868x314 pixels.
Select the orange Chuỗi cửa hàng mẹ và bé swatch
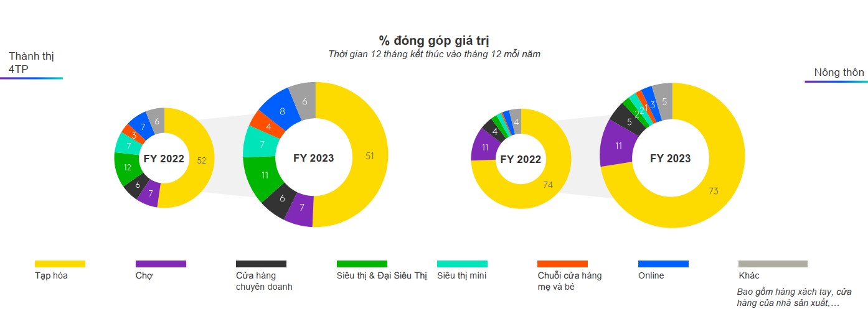tap(562, 264)
